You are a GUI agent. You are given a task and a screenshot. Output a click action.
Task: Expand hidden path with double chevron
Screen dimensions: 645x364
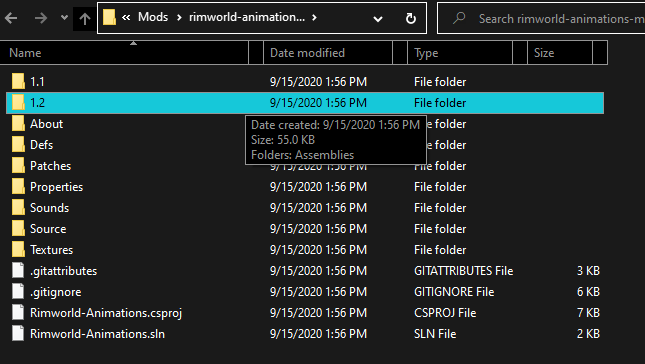coord(126,17)
